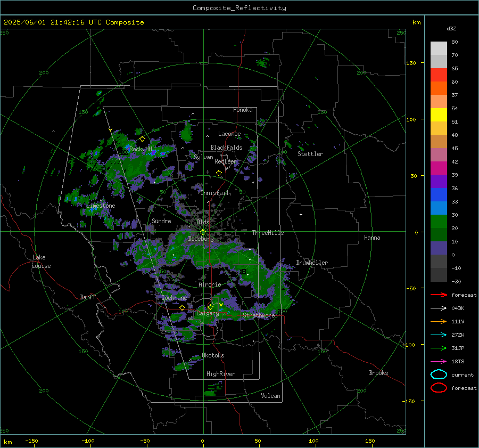Click the Limestone label
The width and height of the screenshot is (479, 448).
(101, 206)
